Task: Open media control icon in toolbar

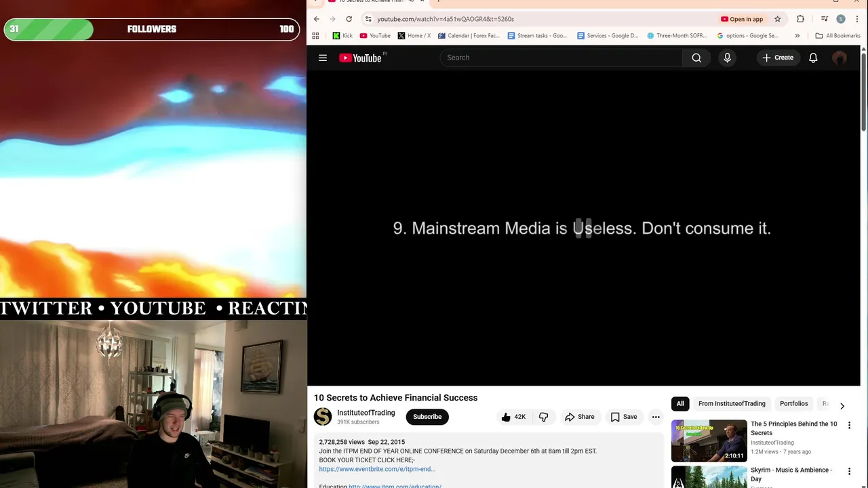Action: click(x=824, y=19)
